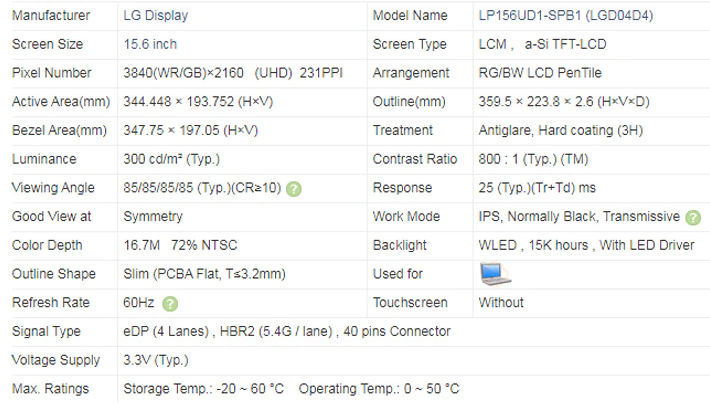The height and width of the screenshot is (420, 710).
Task: Click the 25 (Typ.)(Tr+Td) ms response value
Action: 537,188
